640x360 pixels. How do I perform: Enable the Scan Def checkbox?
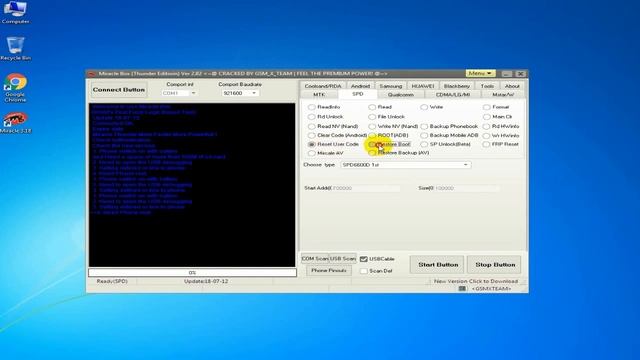point(364,271)
